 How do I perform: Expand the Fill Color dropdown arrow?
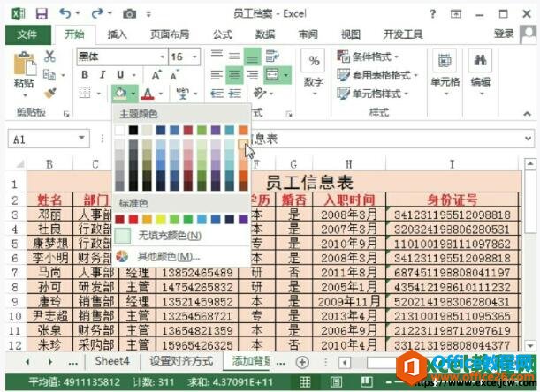pyautogui.click(x=133, y=94)
